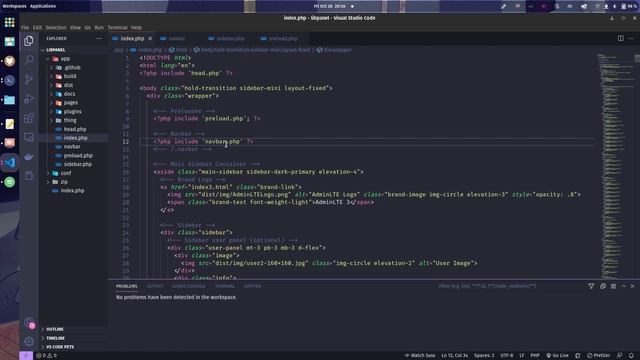Click the view as table icon in Problems panel
This screenshot has width=640, height=360.
[613, 286]
